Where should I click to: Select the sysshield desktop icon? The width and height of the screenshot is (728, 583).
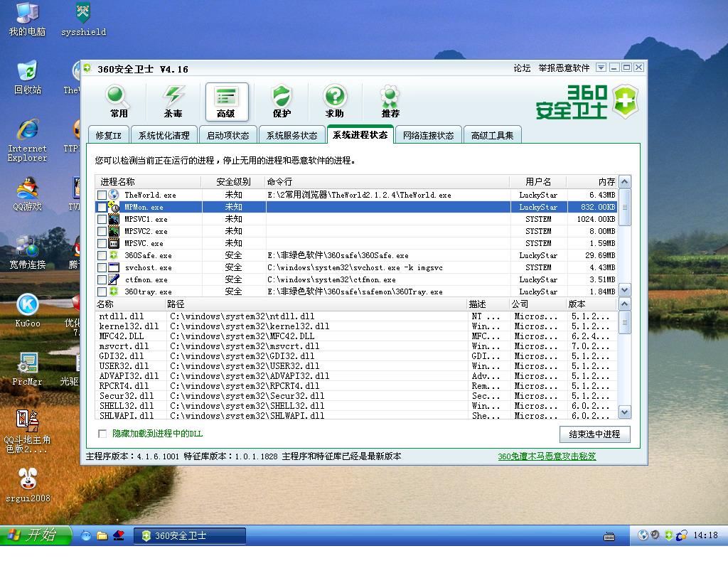click(84, 19)
